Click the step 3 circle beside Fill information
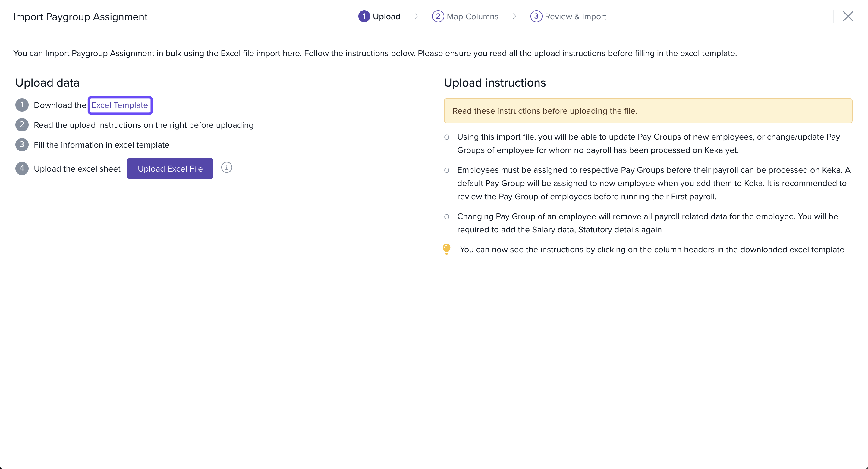 click(22, 145)
